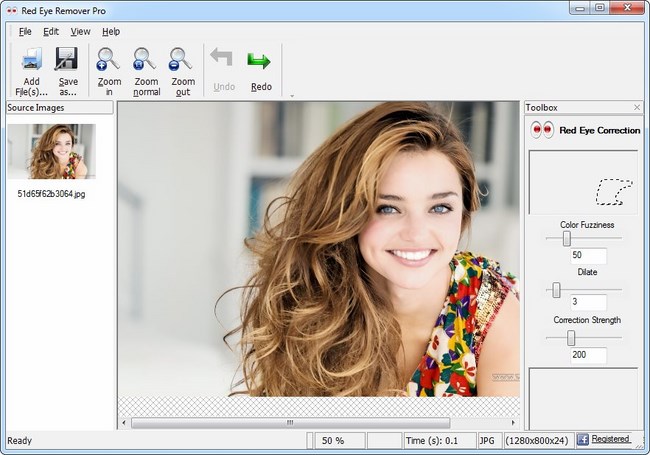Open the View menu

80,31
